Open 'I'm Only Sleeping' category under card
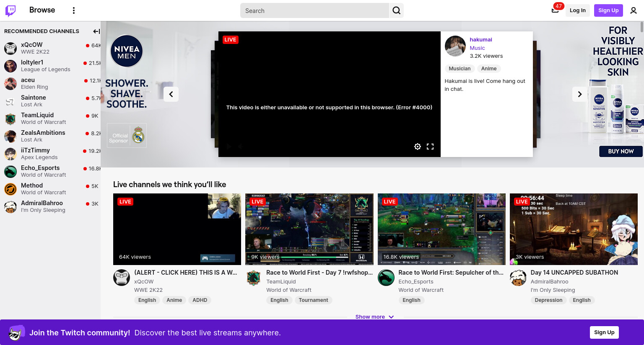This screenshot has width=644, height=345. click(x=553, y=290)
